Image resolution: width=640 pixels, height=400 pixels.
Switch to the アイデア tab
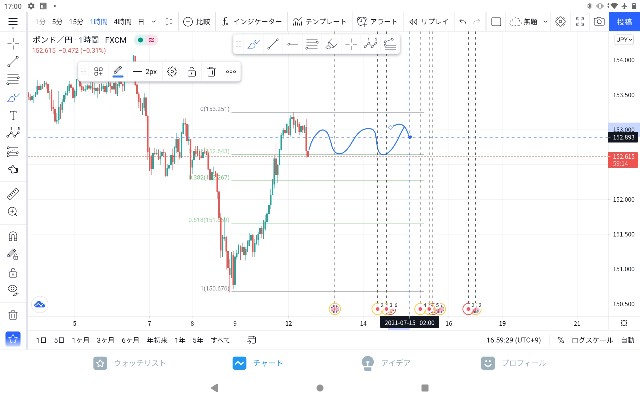tap(386, 363)
